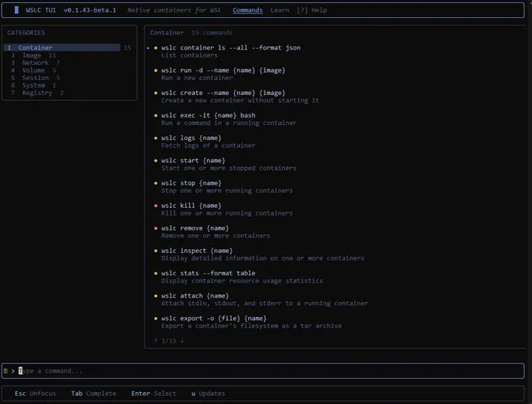532x404 pixels.
Task: Select the Container category
Action: tap(62, 47)
